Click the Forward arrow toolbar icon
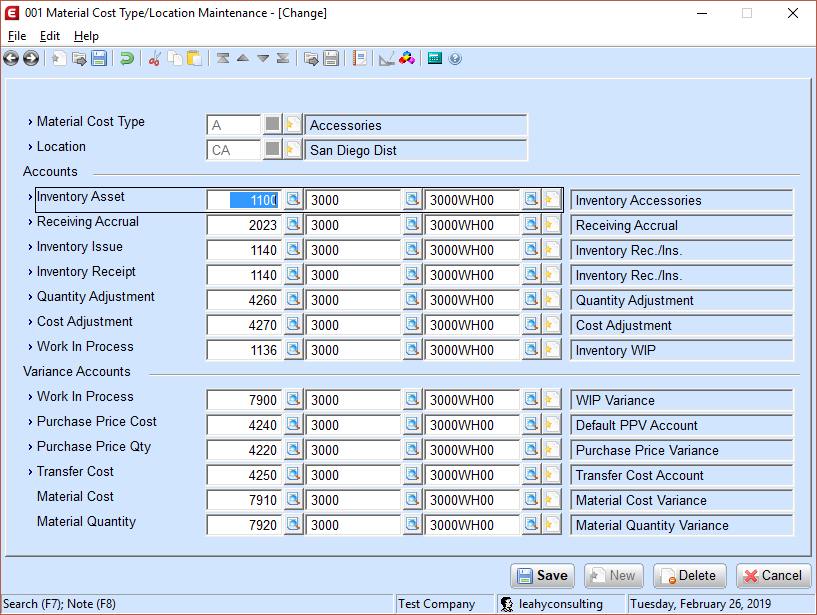 coord(31,58)
